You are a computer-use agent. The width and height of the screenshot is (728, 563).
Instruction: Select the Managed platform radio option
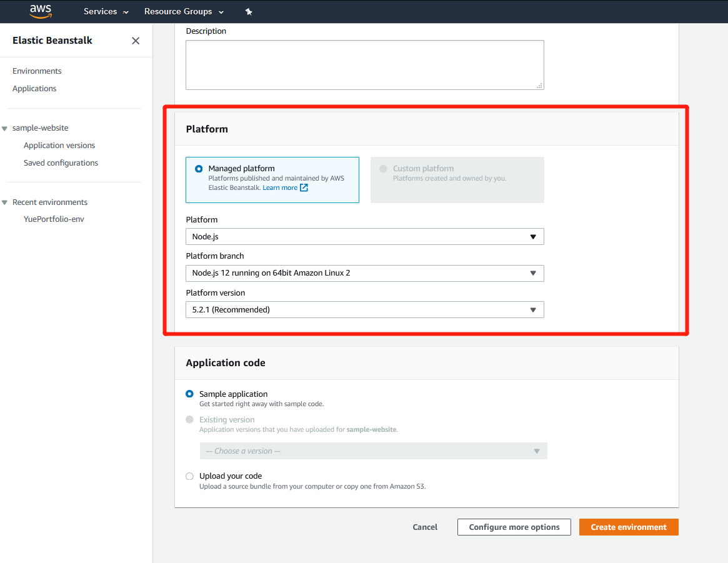point(199,169)
